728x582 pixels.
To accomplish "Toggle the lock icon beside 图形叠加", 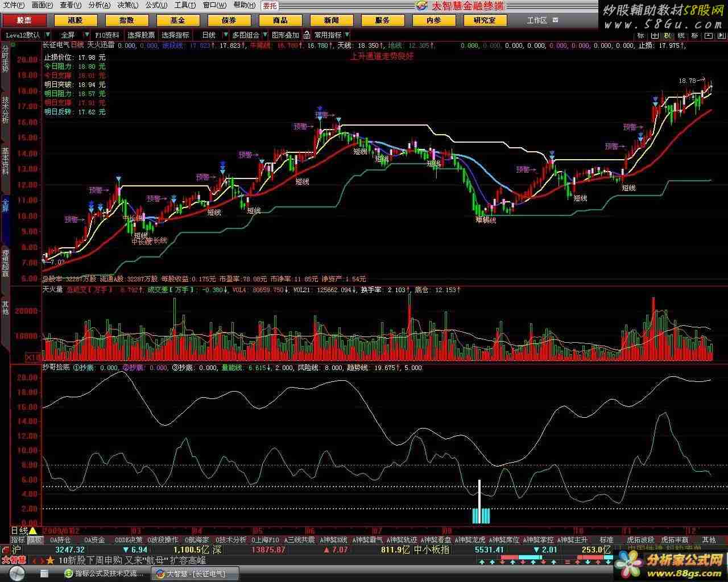I will (x=307, y=35).
